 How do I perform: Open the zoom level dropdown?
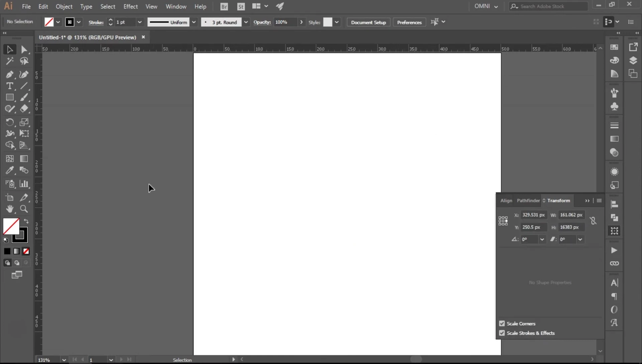coord(64,360)
